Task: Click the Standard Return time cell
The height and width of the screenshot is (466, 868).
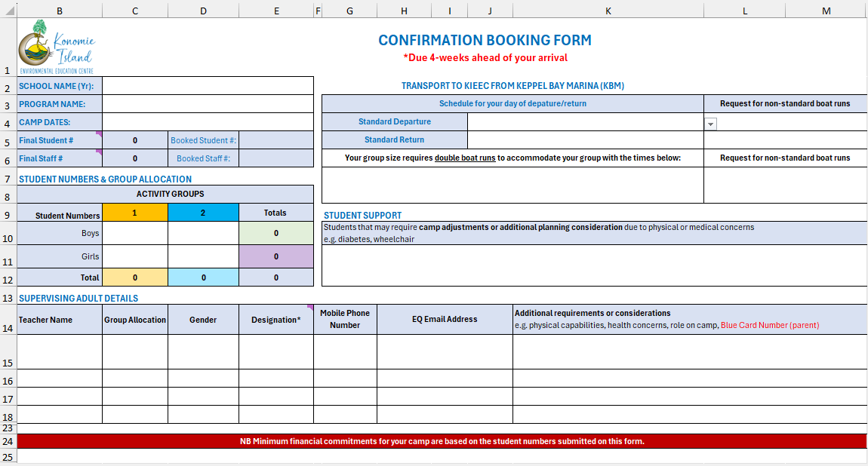Action: 585,140
